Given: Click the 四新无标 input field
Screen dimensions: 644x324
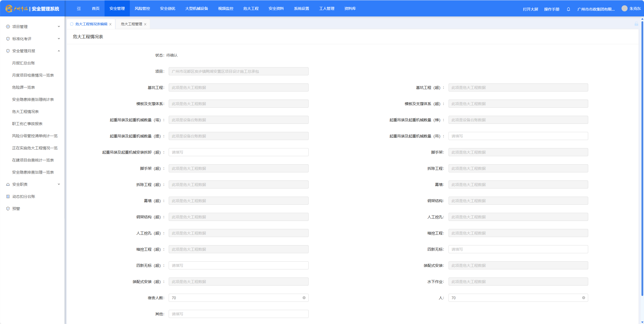Looking at the screenshot, I should click(518, 249).
